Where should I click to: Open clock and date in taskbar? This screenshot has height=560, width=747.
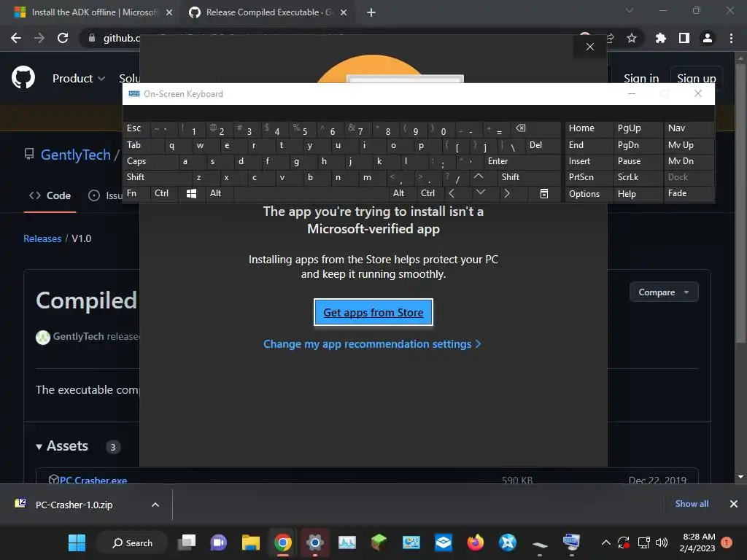[698, 542]
